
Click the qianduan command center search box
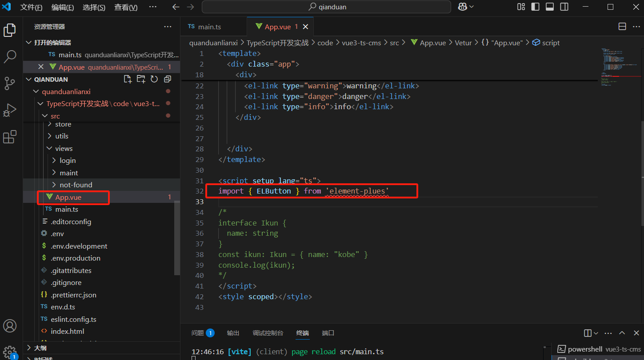[326, 7]
